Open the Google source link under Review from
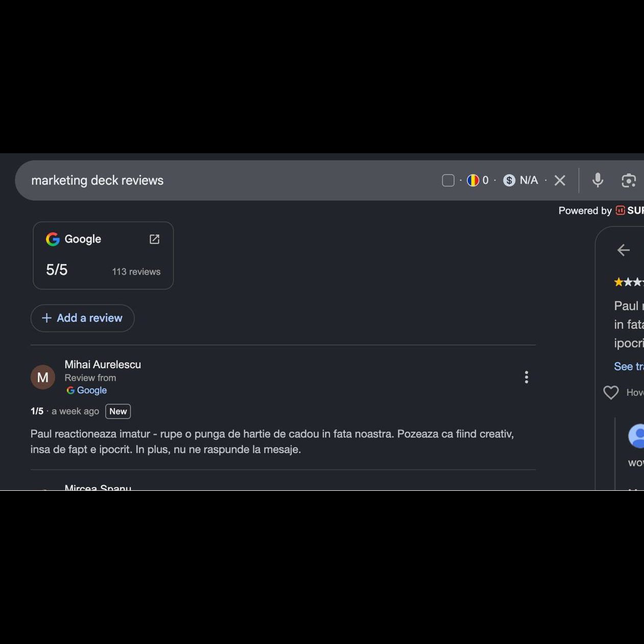The height and width of the screenshot is (644, 644). (x=86, y=390)
